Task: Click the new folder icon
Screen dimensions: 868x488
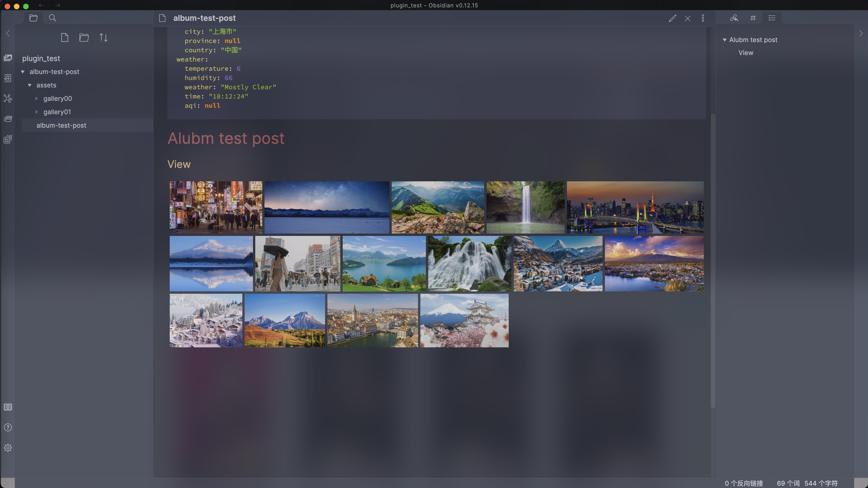Action: point(84,37)
